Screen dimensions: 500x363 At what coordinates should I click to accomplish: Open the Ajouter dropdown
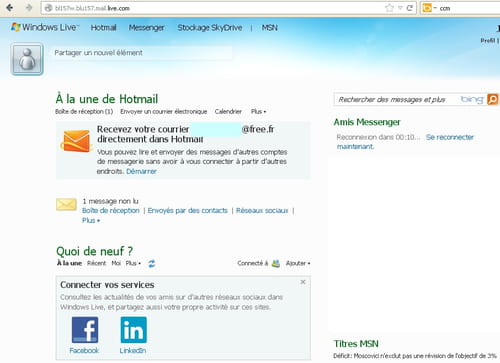(298, 263)
